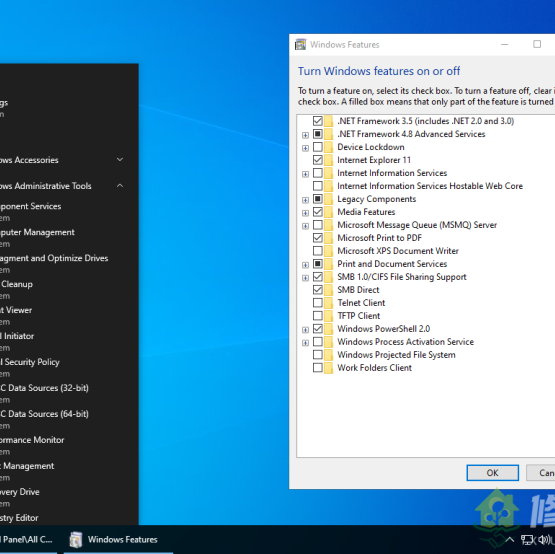Click the network tray icon
The image size is (555, 554).
(x=527, y=540)
